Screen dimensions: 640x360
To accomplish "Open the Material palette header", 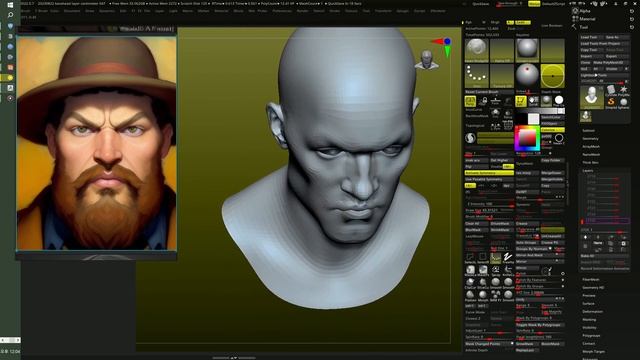I will pyautogui.click(x=587, y=19).
